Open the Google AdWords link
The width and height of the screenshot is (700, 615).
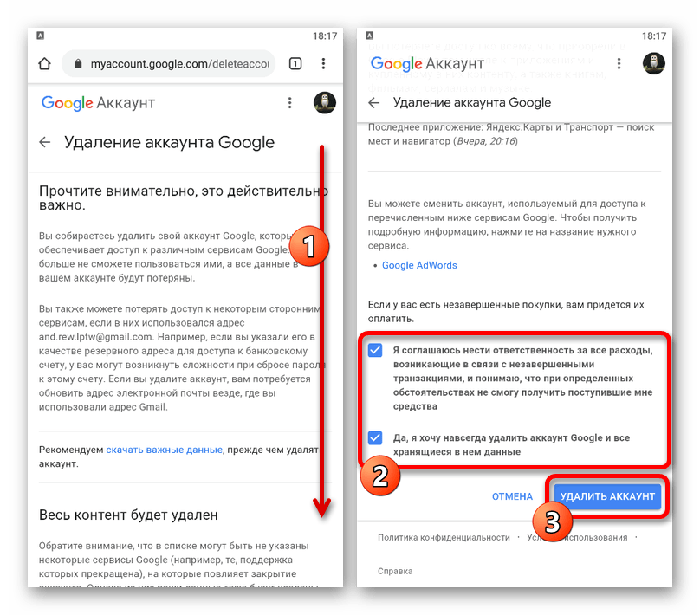[x=419, y=265]
